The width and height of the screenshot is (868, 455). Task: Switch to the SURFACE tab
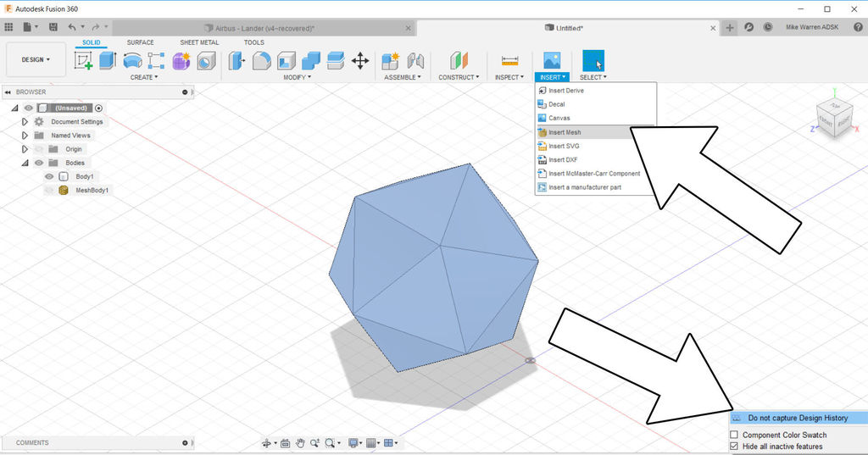pos(140,42)
